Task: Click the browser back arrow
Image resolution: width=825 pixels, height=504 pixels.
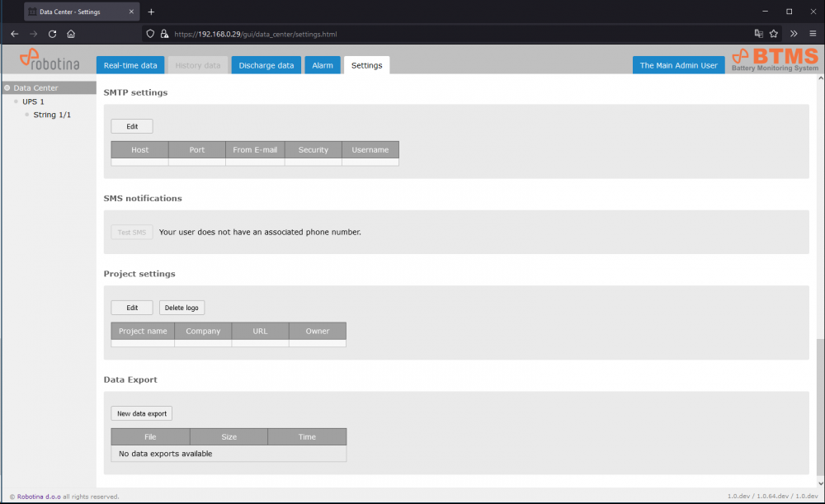Action: [x=14, y=34]
